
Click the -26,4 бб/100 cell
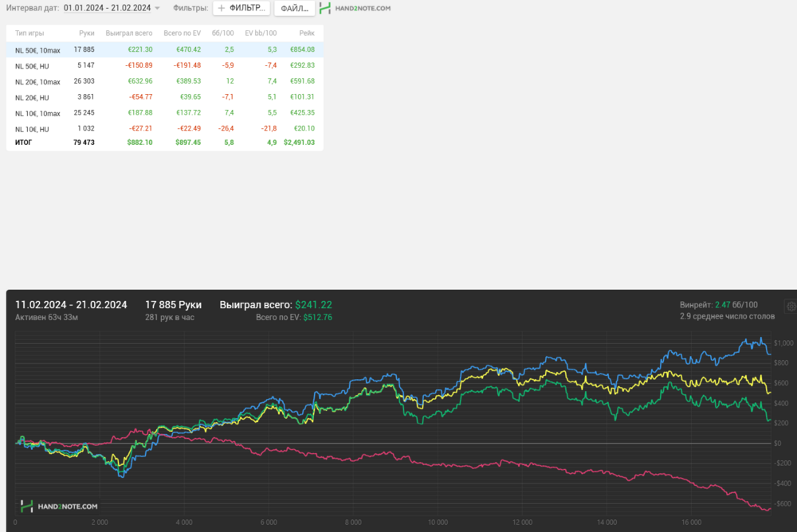(226, 128)
